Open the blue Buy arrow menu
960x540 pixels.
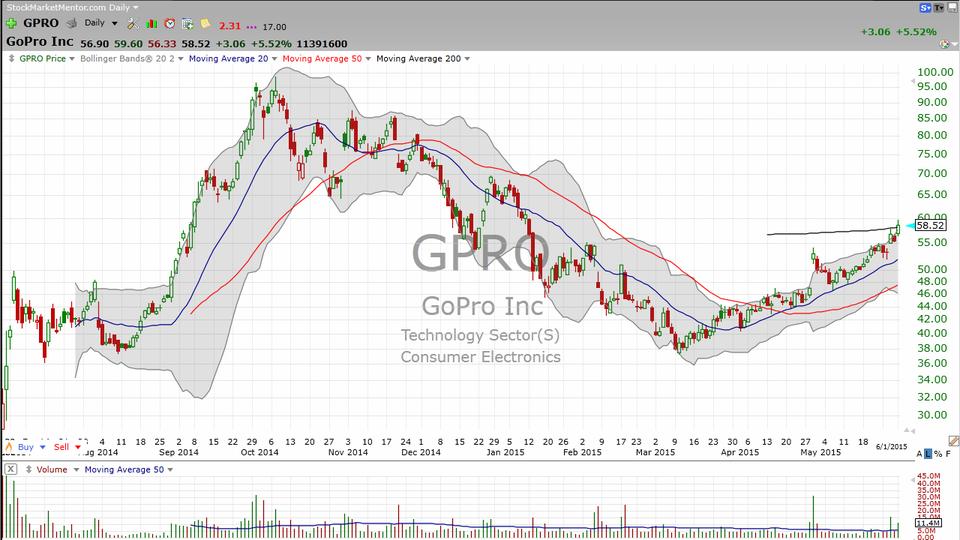click(x=43, y=448)
